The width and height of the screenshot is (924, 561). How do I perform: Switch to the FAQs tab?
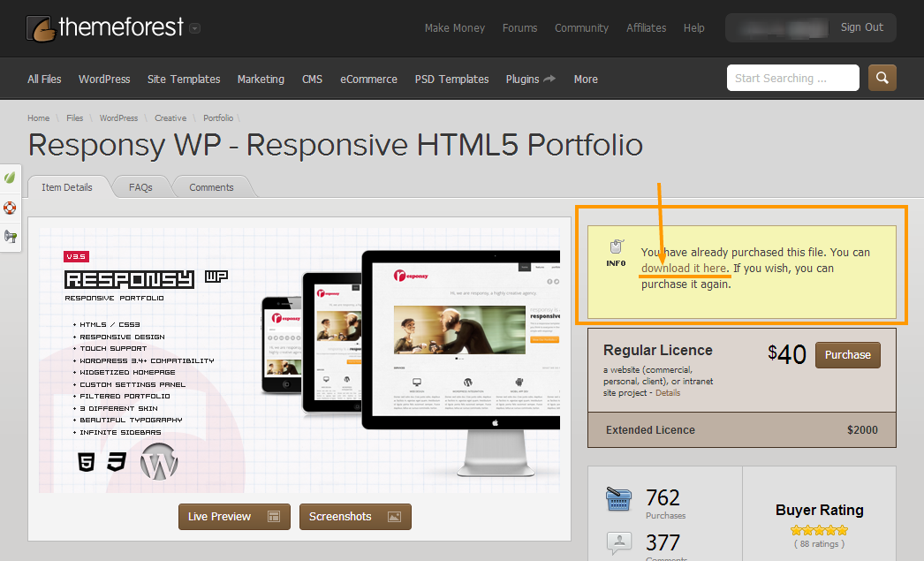(140, 187)
